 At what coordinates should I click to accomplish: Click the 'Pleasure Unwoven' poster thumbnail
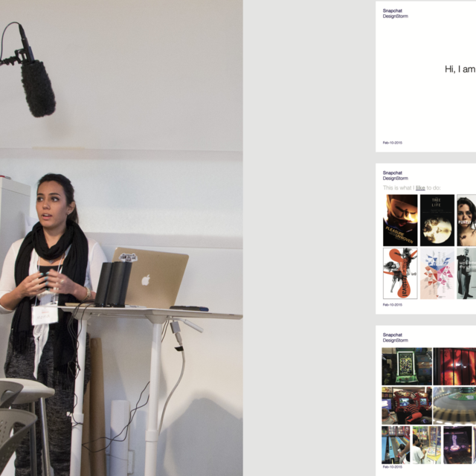pos(400,220)
